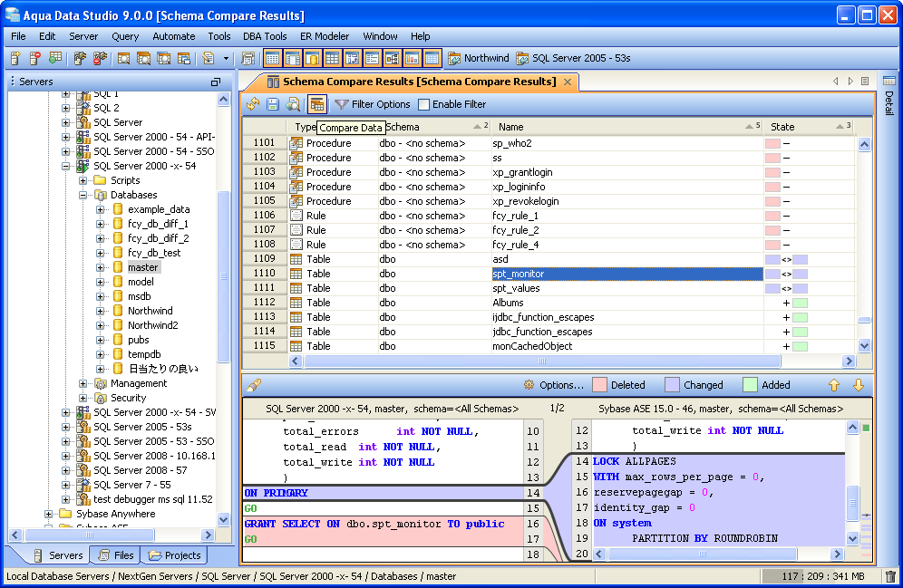Select the Deleted color legend swatch
903x588 pixels.
(599, 385)
